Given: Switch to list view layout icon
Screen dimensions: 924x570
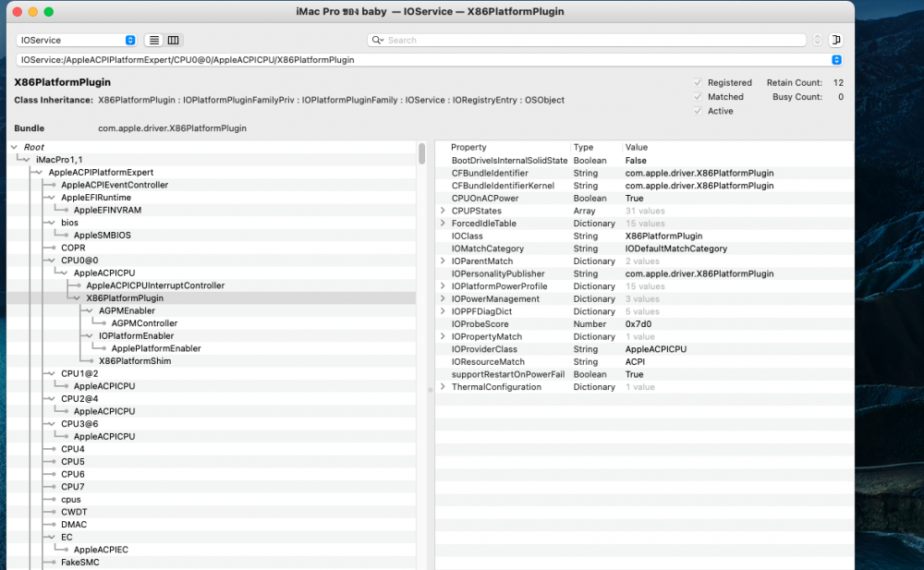Looking at the screenshot, I should point(153,40).
